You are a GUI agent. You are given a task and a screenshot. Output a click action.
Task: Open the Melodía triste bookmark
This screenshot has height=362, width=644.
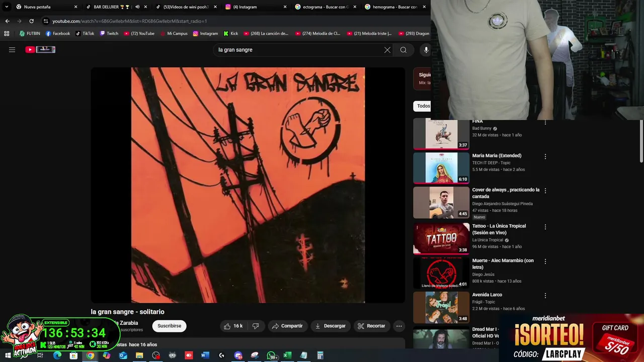[369, 34]
